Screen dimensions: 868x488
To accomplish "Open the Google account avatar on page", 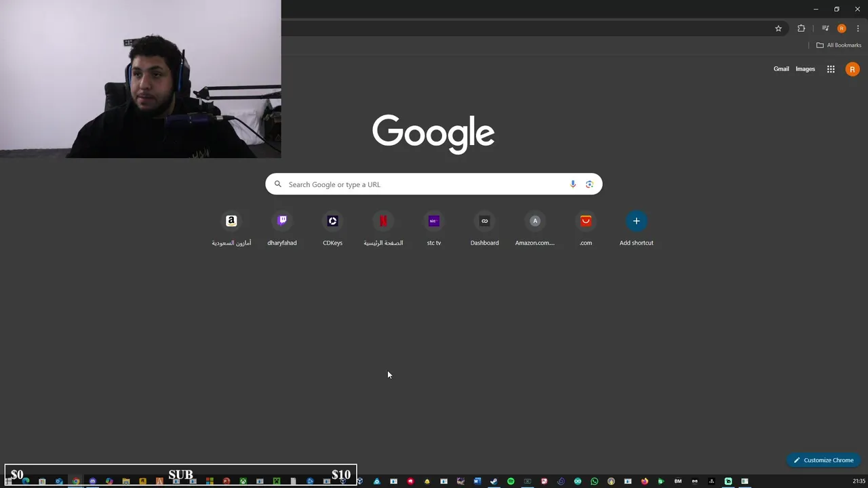I will coord(852,69).
